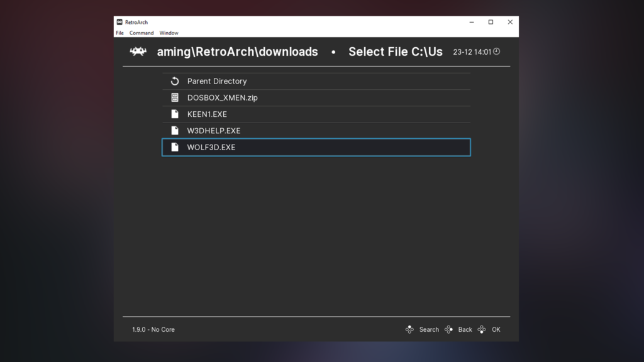Click the file icon beside KEEN1.EXE

pyautogui.click(x=175, y=114)
